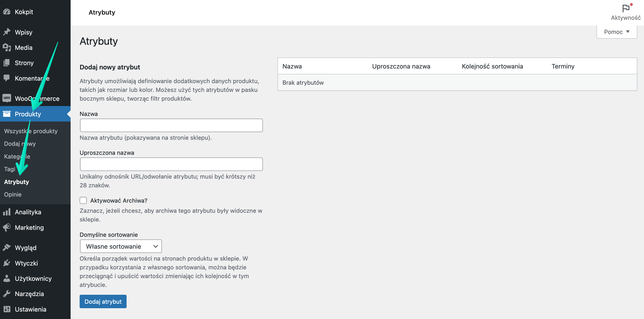The height and width of the screenshot is (319, 644).
Task: Click the Media library icon
Action: click(7, 47)
